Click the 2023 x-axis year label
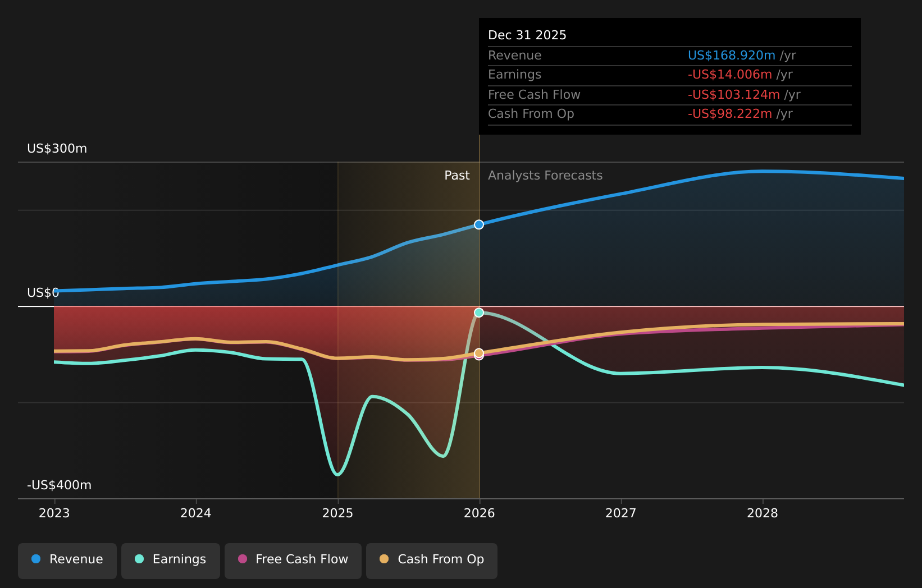Image resolution: width=922 pixels, height=588 pixels. coord(54,513)
